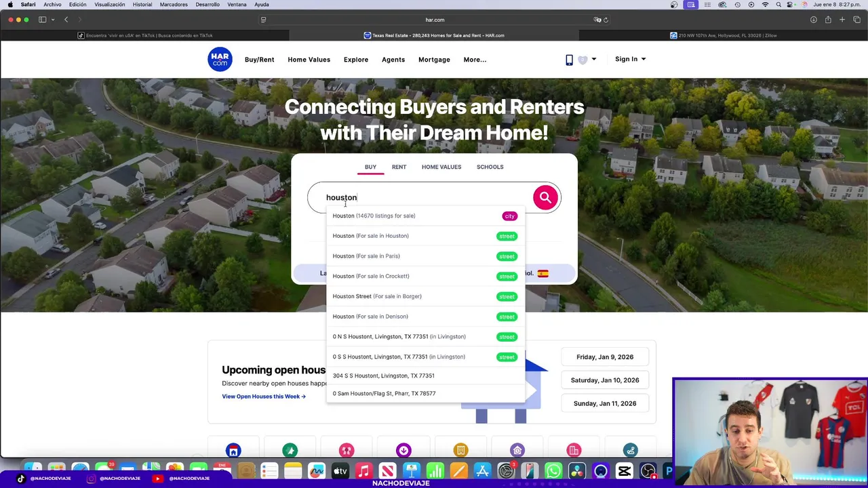Click the Safari address bar har.com

pos(434,20)
